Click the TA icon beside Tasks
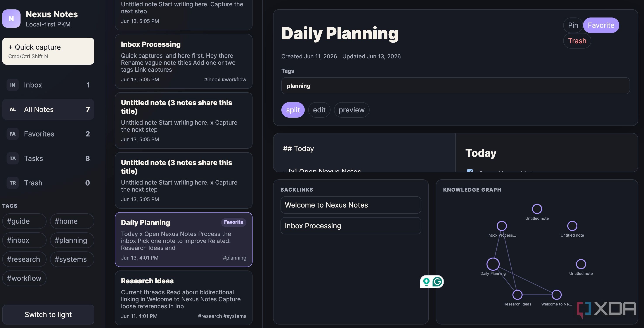The width and height of the screenshot is (644, 328). tap(12, 158)
